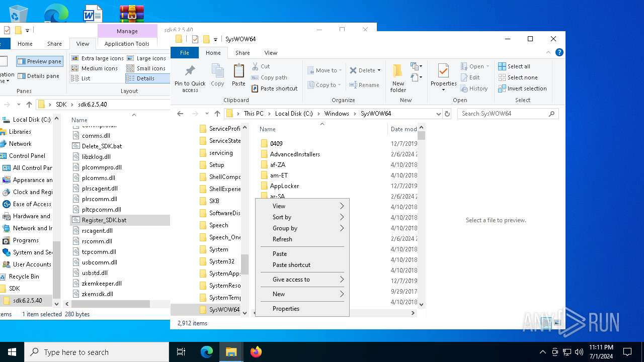Open the File tab
Viewport: 644px width, 362px height.
point(185,53)
